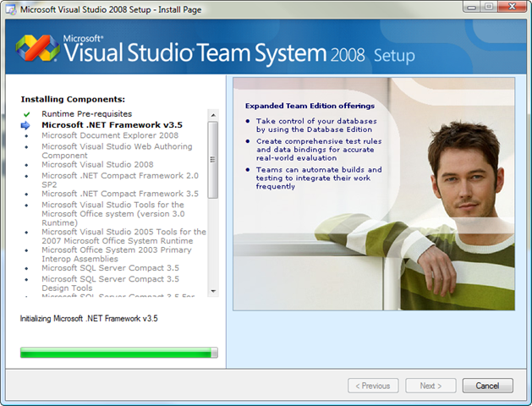This screenshot has width=532, height=406.
Task: Select 'Visual Studio 2005 Tools for the 2007 Office' entry
Action: click(123, 236)
